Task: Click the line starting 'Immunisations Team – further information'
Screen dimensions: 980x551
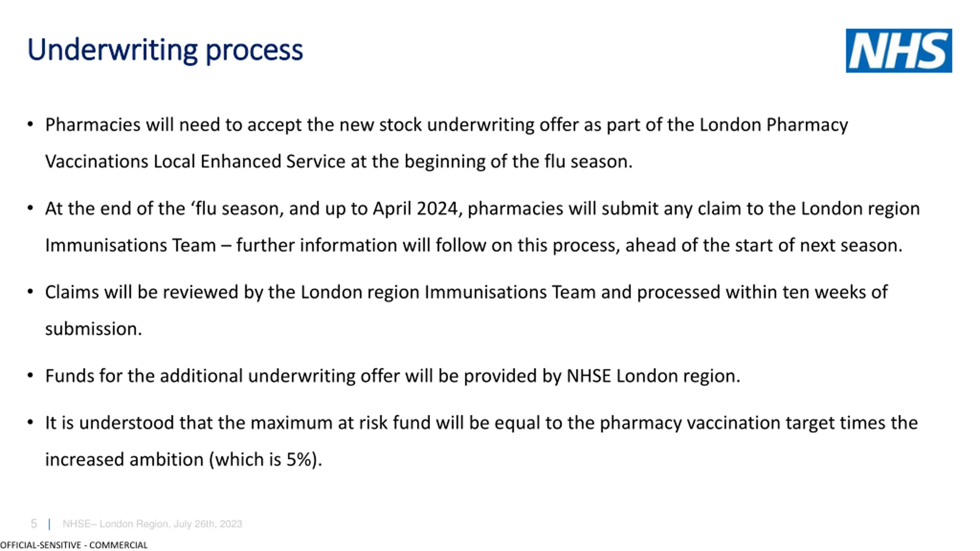Action: click(474, 245)
